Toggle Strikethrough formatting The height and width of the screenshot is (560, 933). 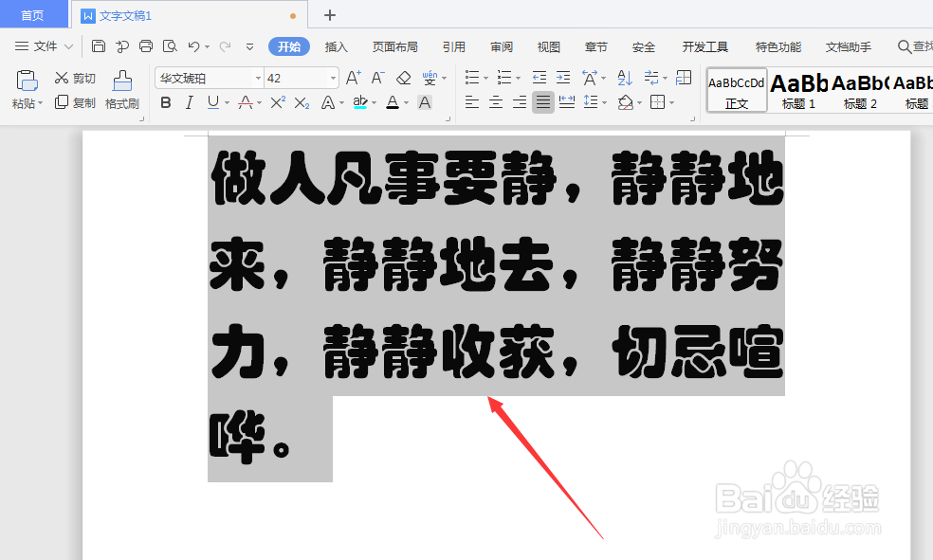[x=246, y=103]
